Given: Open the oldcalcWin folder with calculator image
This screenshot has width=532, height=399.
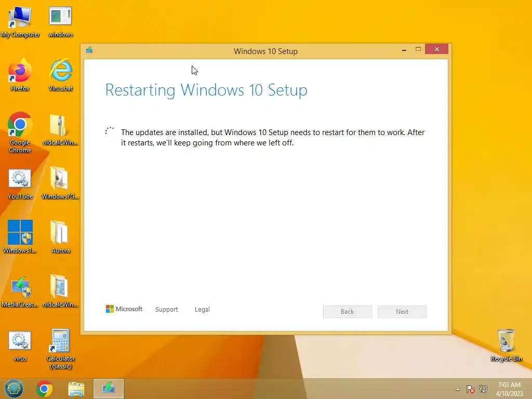Looking at the screenshot, I should click(x=60, y=291).
